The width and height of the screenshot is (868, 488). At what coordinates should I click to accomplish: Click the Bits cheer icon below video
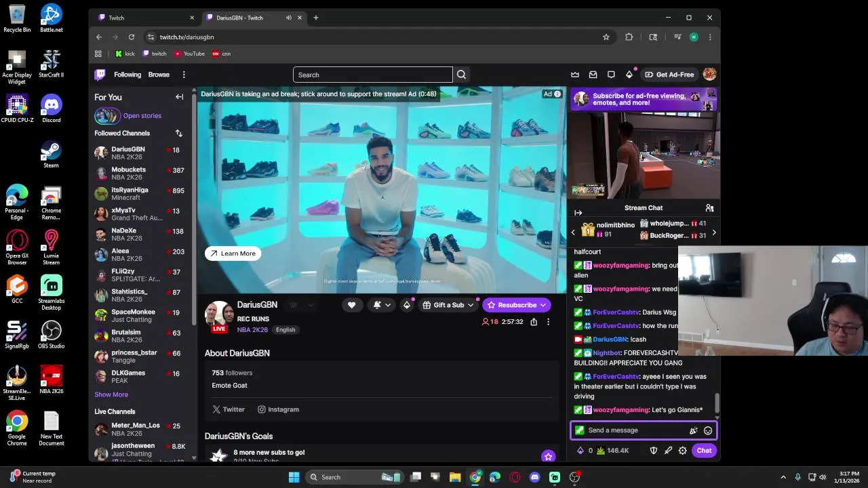[x=407, y=305]
